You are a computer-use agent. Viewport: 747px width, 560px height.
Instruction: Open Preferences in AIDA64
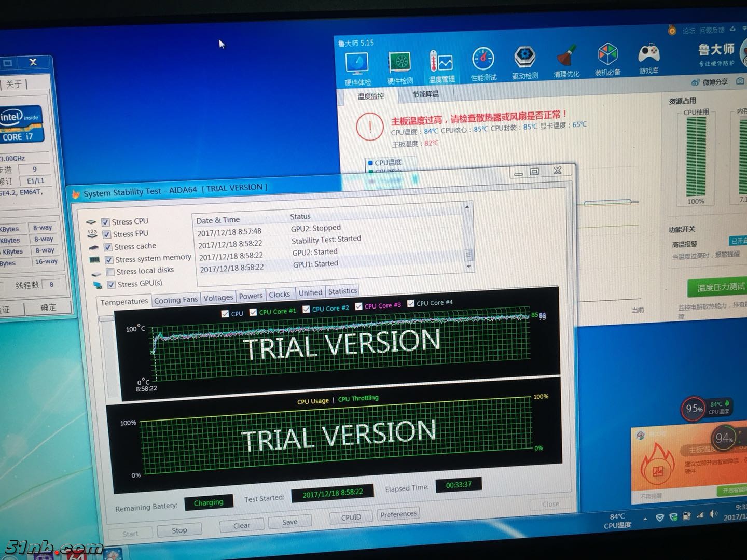point(398,514)
